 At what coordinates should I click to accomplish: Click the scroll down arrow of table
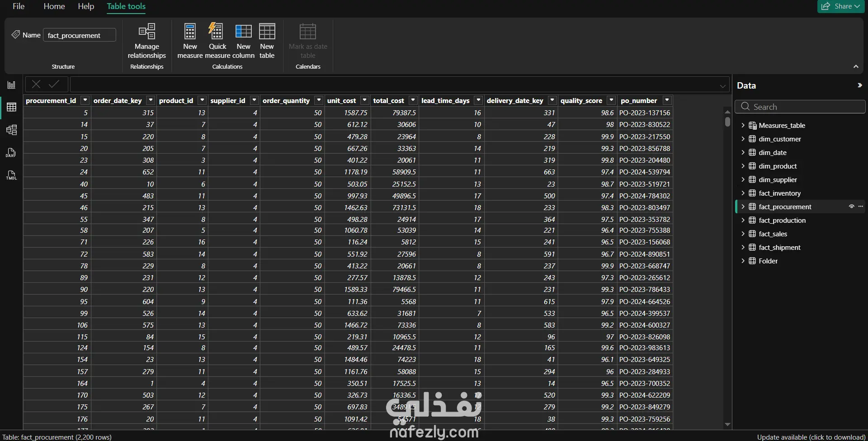(x=727, y=424)
